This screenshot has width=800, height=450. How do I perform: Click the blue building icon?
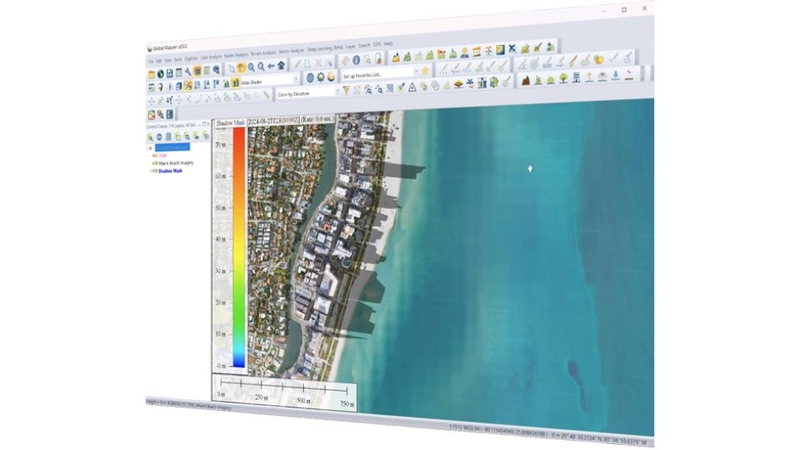point(576,77)
